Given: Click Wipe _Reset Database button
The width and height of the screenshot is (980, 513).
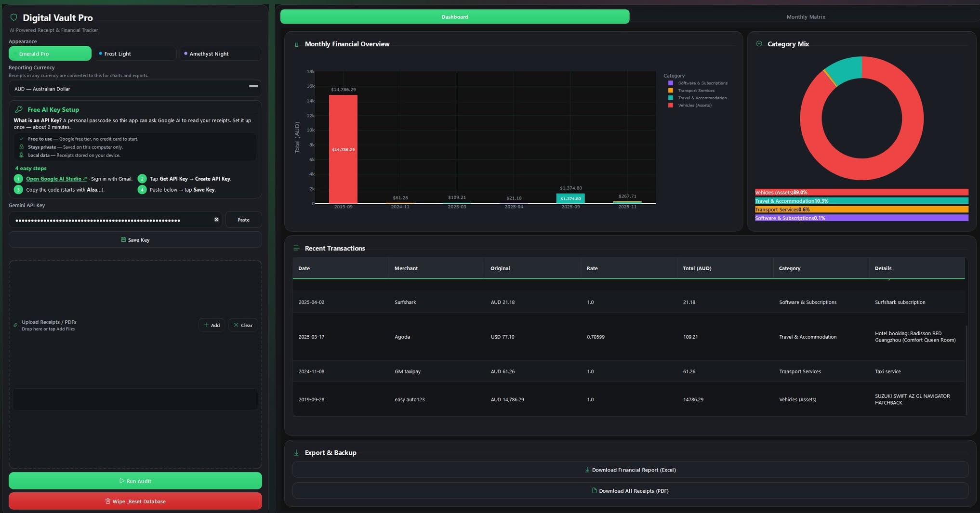Looking at the screenshot, I should pyautogui.click(x=135, y=501).
